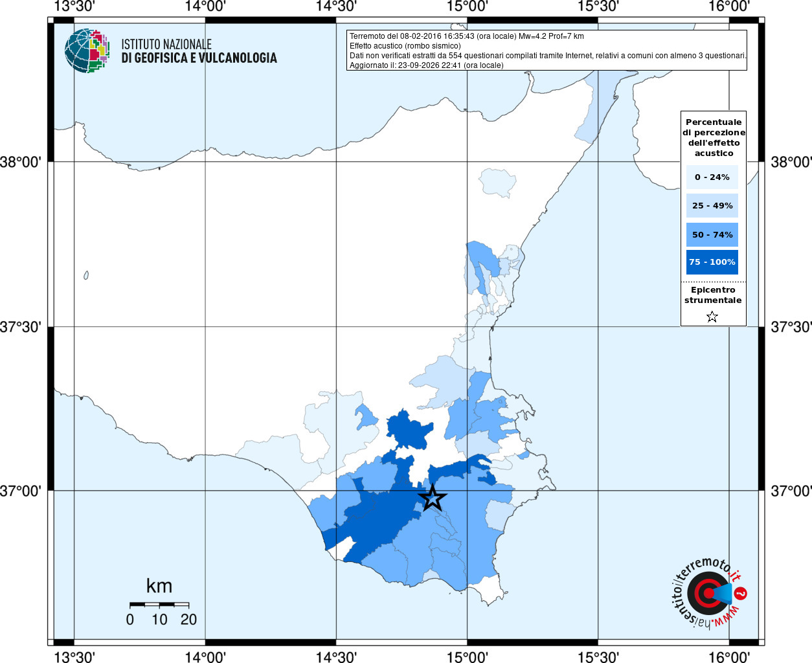The image size is (812, 663).
Task: Click the INGV globe logo
Action: click(87, 51)
